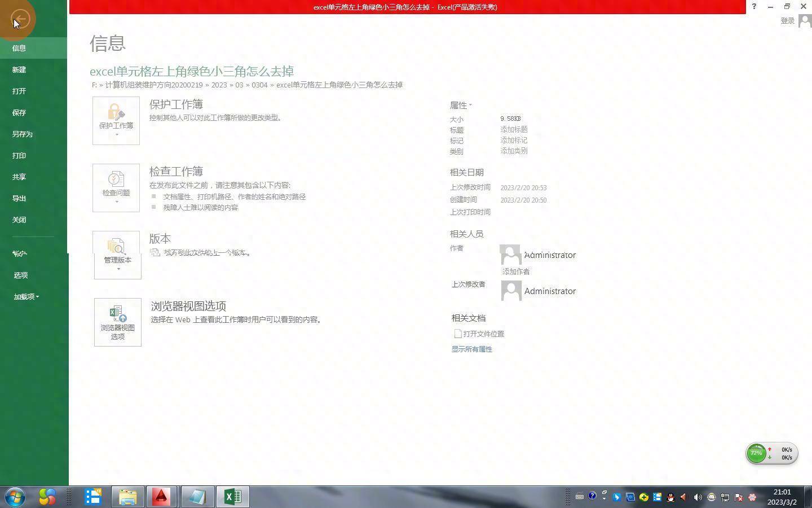The width and height of the screenshot is (812, 508).
Task: Click the QQ penguin icon in the system tray
Action: click(670, 497)
